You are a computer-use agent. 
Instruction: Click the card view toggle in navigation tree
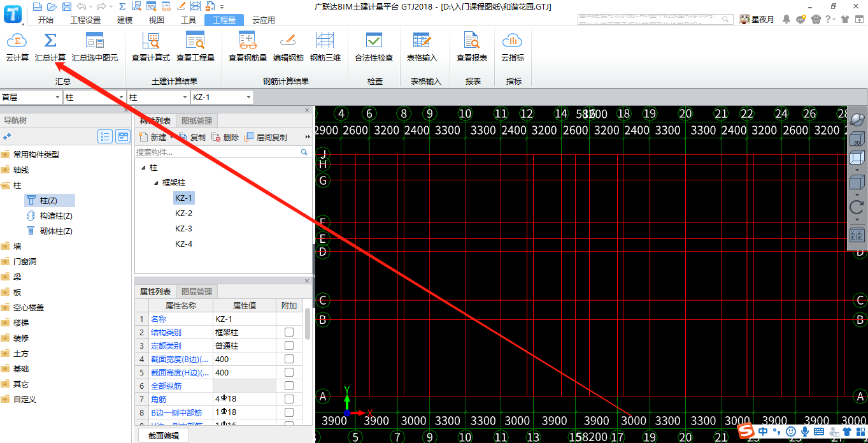point(122,136)
